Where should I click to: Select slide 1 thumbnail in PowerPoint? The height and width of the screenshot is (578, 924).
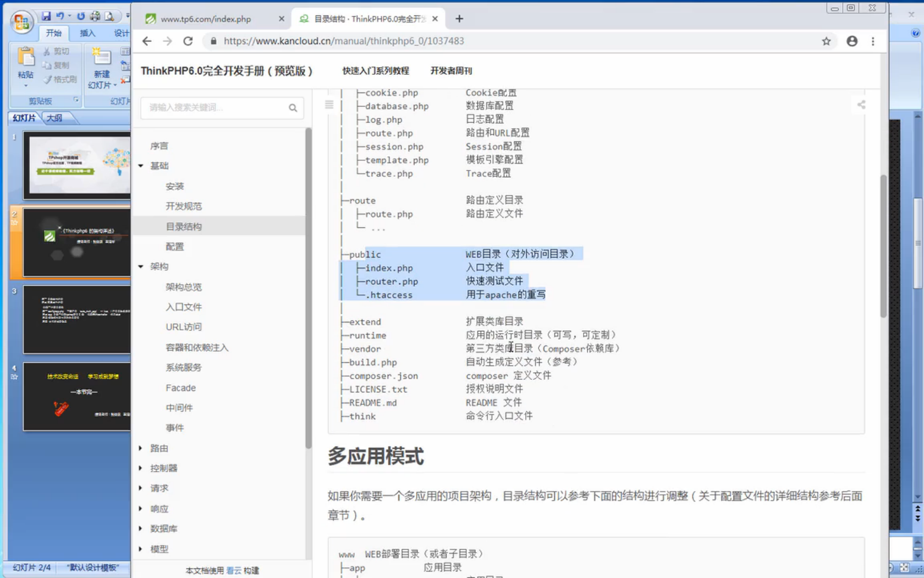pos(77,165)
